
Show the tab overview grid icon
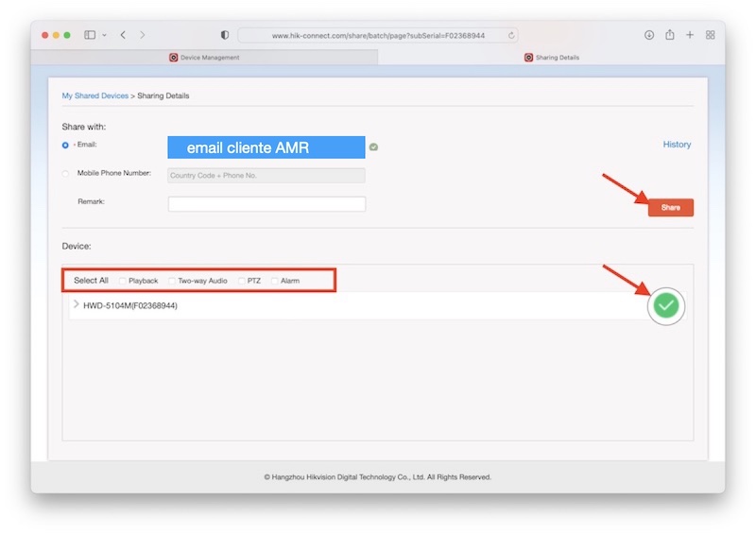point(710,35)
